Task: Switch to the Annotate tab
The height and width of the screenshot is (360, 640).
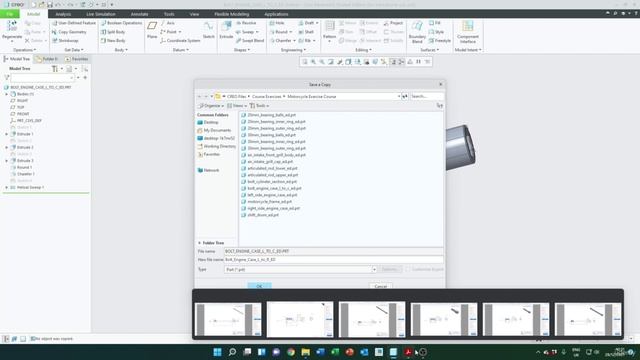Action: 140,14
